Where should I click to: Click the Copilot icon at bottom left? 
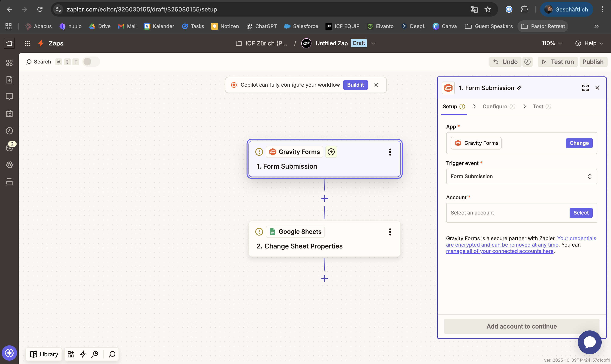click(9, 353)
